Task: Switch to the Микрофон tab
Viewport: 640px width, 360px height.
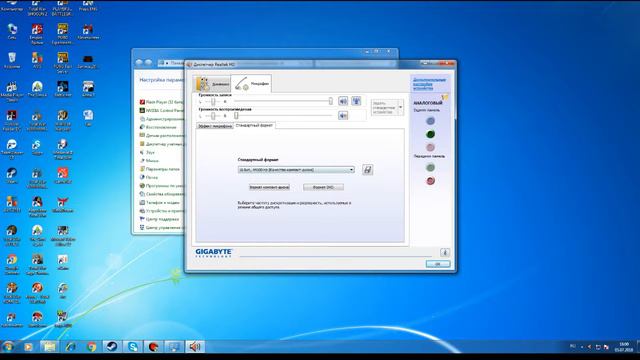Action: point(251,83)
